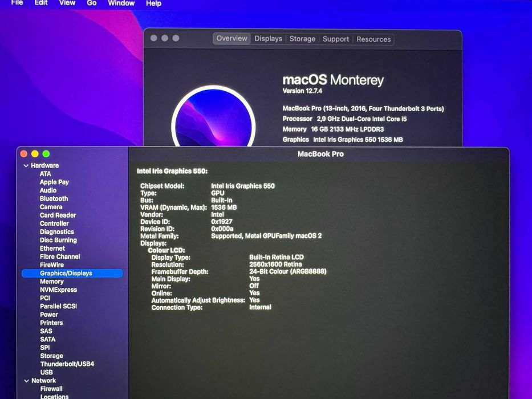Screen dimensions: 532x399
Task: Click the MacBook Pro 13-inch 2016 model line
Action: click(x=363, y=108)
